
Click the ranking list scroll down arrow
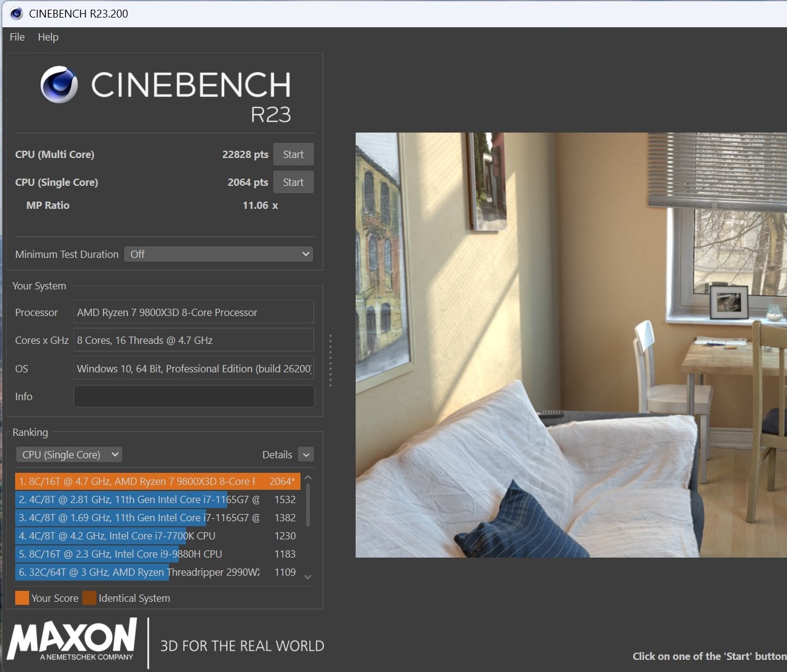point(308,577)
